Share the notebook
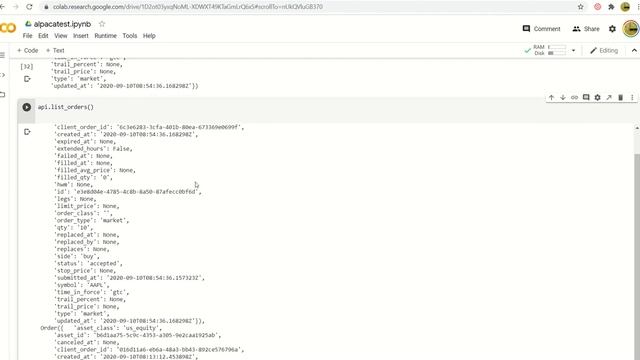 [586, 29]
